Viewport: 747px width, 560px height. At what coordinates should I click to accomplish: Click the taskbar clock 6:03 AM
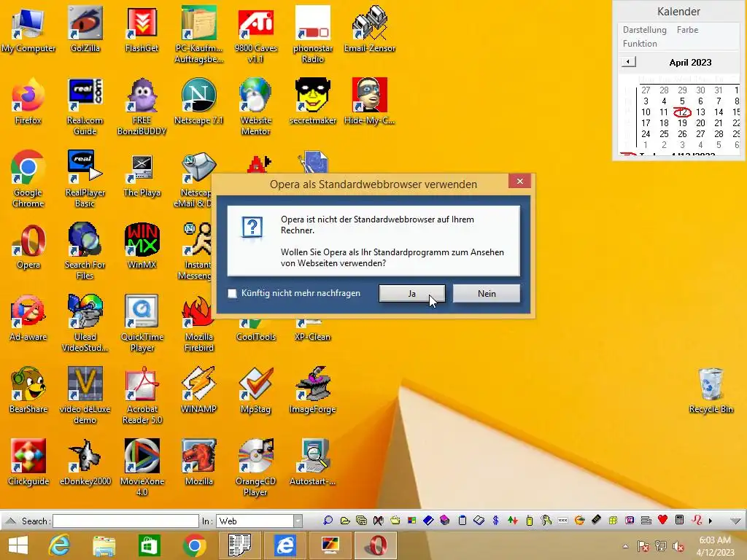715,540
